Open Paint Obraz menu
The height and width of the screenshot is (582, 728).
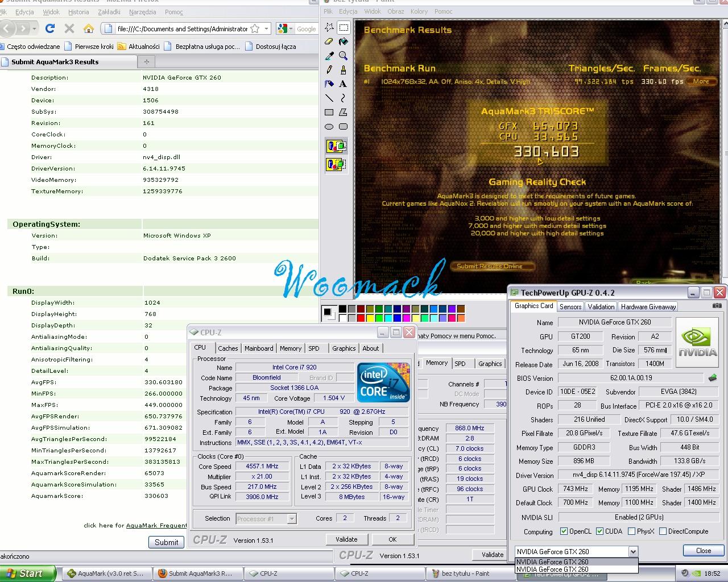(x=396, y=11)
